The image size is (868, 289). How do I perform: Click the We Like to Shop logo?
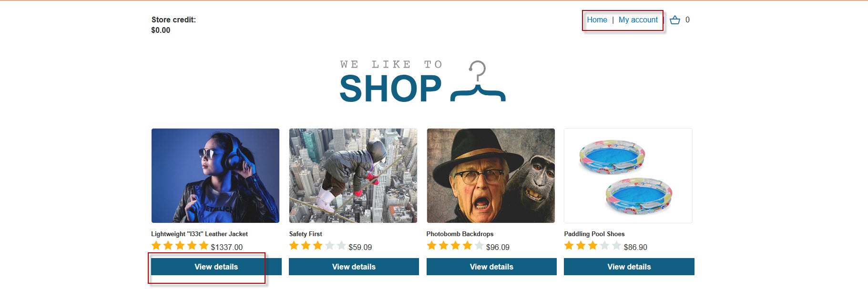[x=422, y=82]
